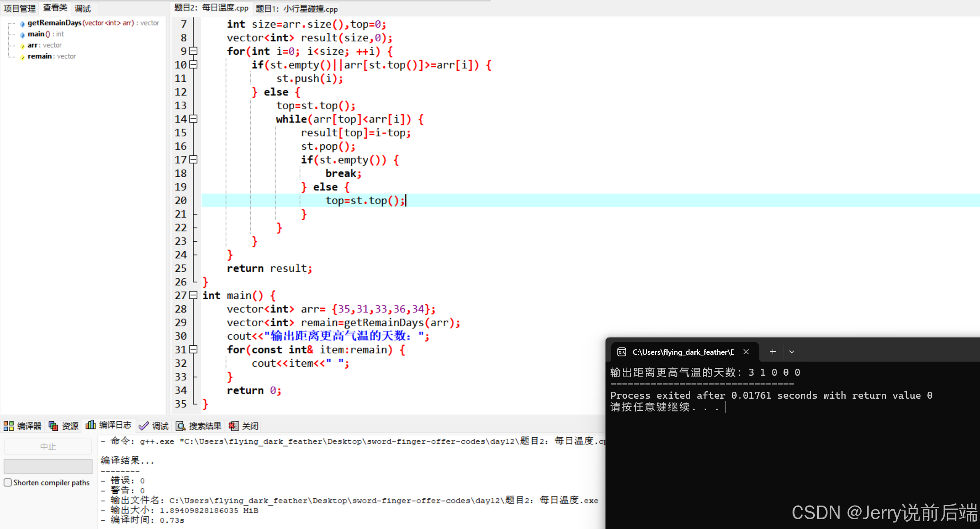The height and width of the screenshot is (529, 980).
Task: Open the 项目管理 sidebar tab
Action: click(x=19, y=8)
